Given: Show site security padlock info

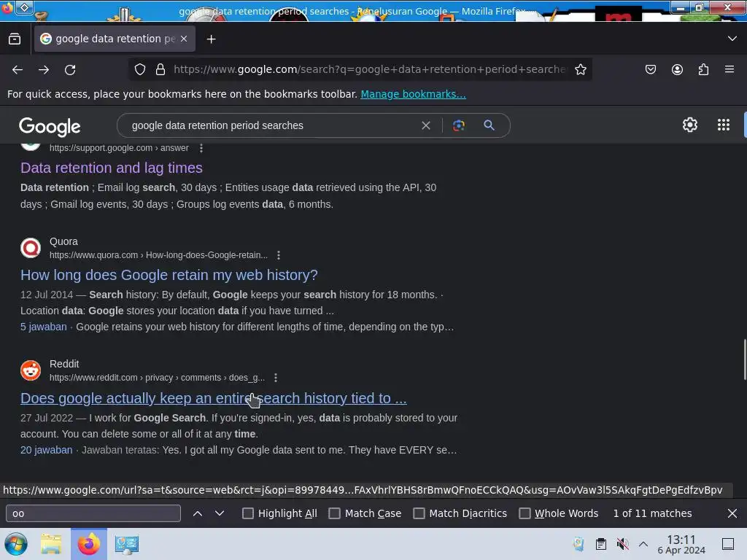Looking at the screenshot, I should [x=160, y=69].
